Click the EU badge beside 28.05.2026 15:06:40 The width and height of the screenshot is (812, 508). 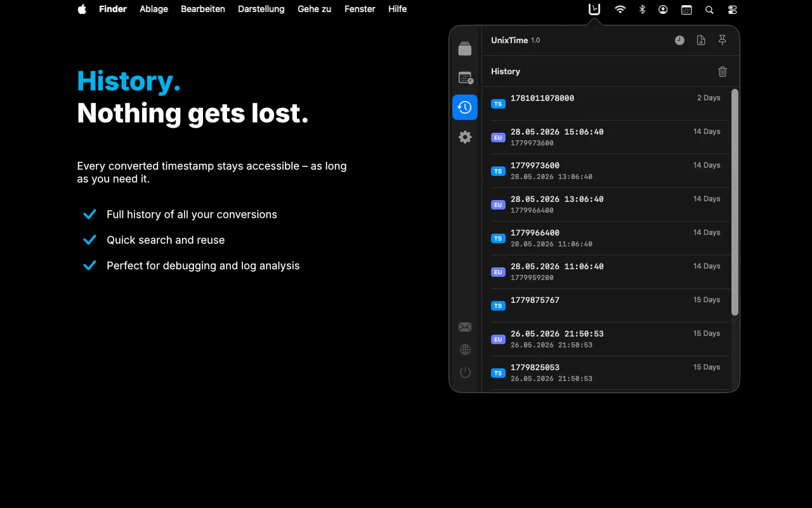coord(498,137)
